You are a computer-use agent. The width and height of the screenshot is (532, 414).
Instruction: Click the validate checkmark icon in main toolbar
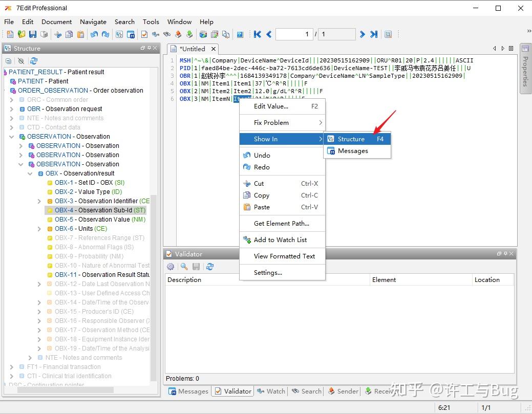coord(144,35)
